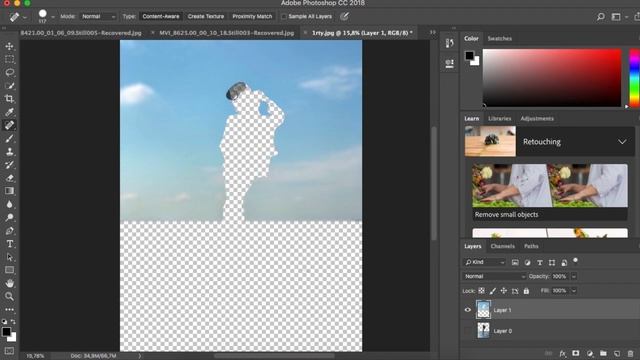Viewport: 640px width, 360px height.
Task: Select the Eyedropper tool
Action: 9,112
